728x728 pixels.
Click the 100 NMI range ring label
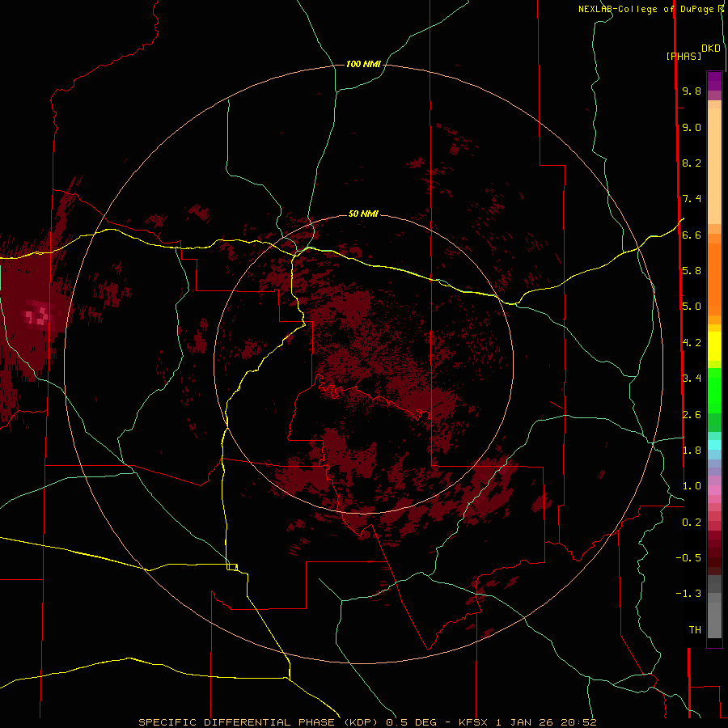(363, 64)
